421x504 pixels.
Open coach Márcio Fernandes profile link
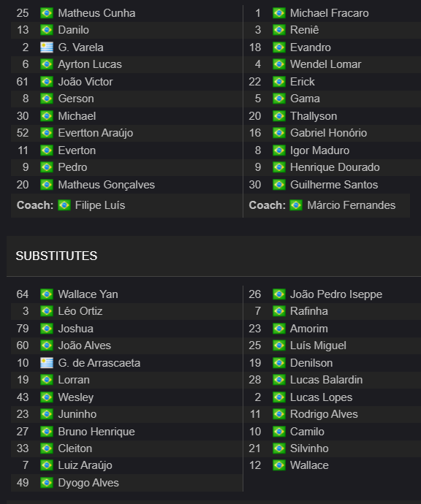(352, 205)
